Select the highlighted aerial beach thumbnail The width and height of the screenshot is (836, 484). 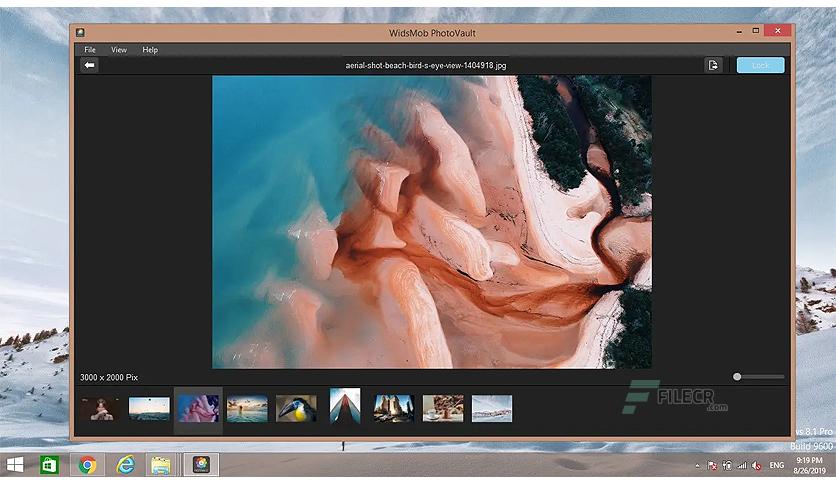click(198, 409)
